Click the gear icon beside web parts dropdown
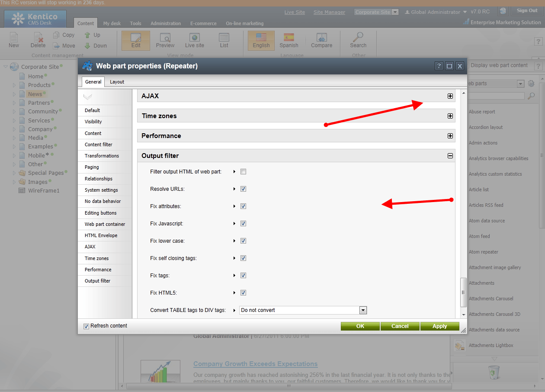 coord(531,84)
